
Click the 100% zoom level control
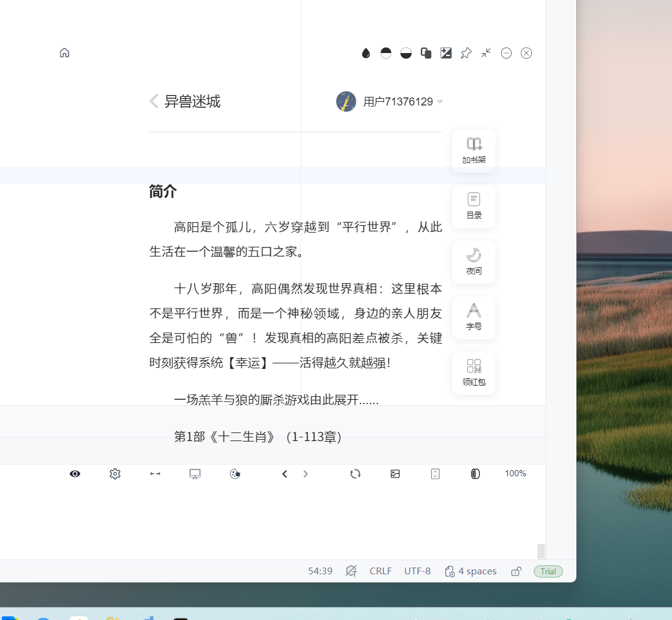(x=515, y=474)
